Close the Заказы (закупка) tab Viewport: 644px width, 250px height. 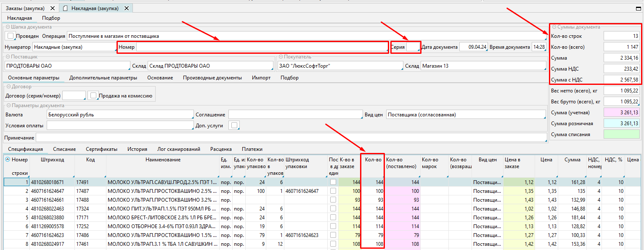[x=53, y=8]
